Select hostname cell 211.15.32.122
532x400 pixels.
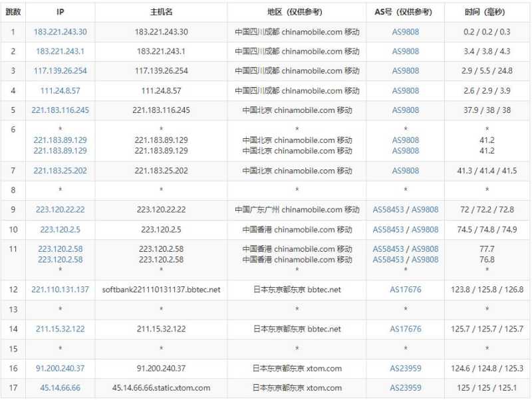click(161, 329)
